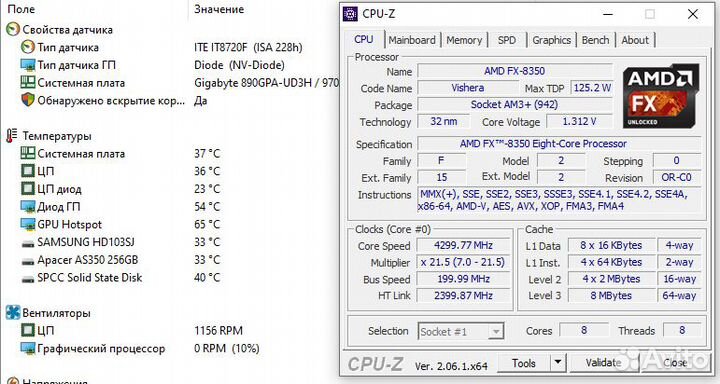Click the ЦП chip icon beside 36 °C
720x384 pixels.
[x=28, y=171]
